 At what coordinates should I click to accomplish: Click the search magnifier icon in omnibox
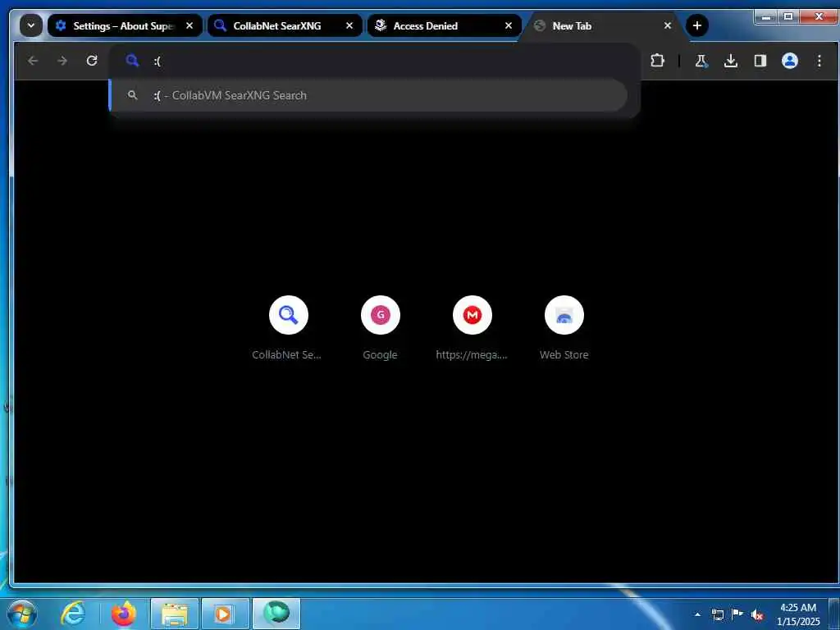(x=132, y=61)
